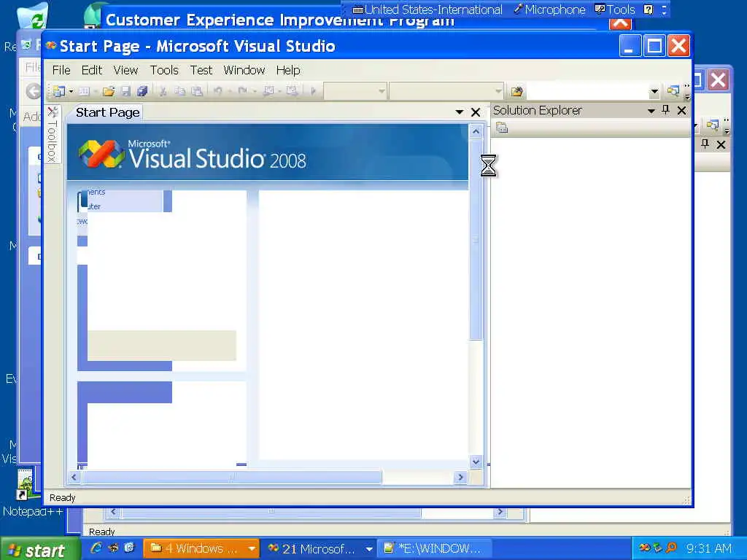The height and width of the screenshot is (560, 747).
Task: Open the 21 Microsoft Visual Studio taskbar group
Action: point(320,548)
